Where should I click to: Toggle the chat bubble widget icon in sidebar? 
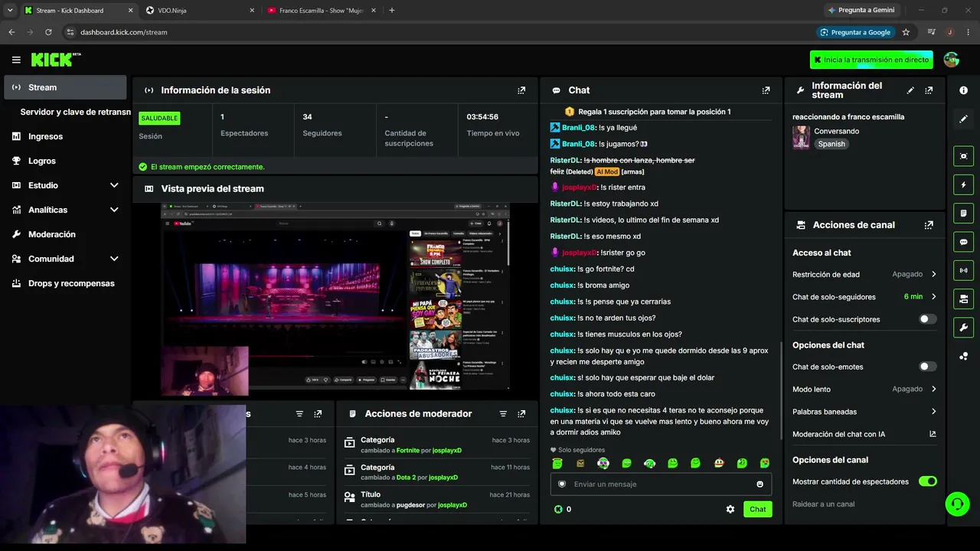pos(963,242)
